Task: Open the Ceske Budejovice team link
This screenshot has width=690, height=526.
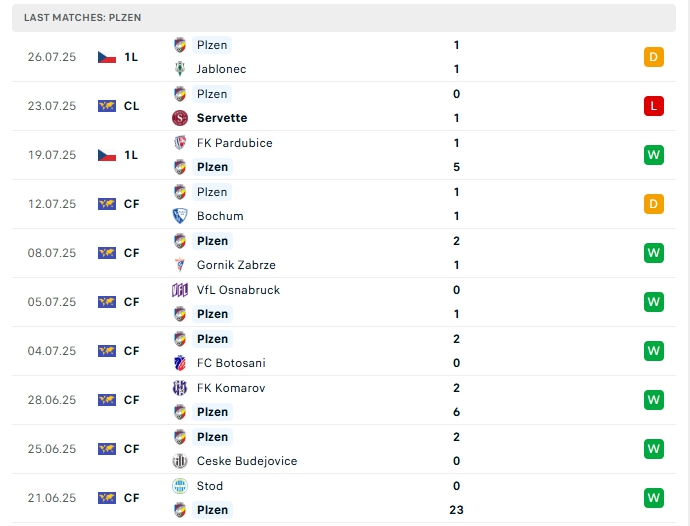Action: [x=247, y=461]
